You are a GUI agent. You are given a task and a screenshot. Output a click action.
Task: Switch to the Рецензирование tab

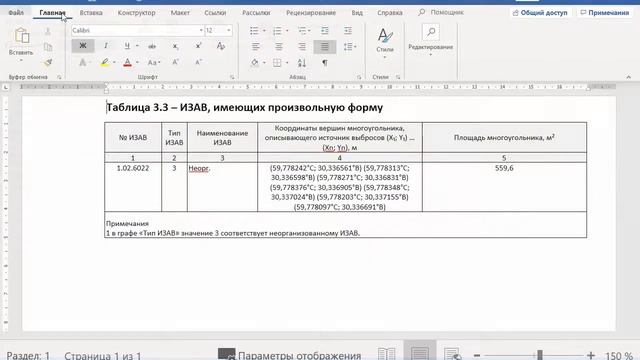(x=311, y=13)
